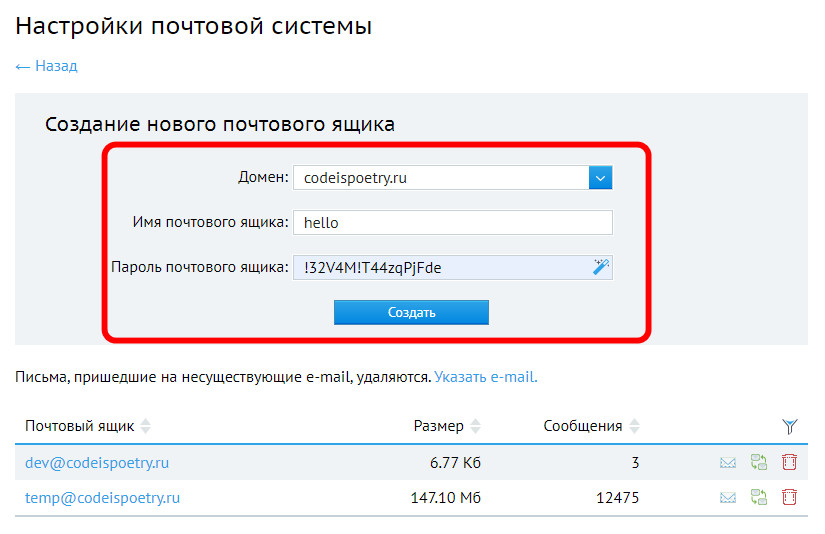Click envelope icon for temp@codeispoetry.ru
Image resolution: width=825 pixels, height=534 pixels.
click(728, 497)
